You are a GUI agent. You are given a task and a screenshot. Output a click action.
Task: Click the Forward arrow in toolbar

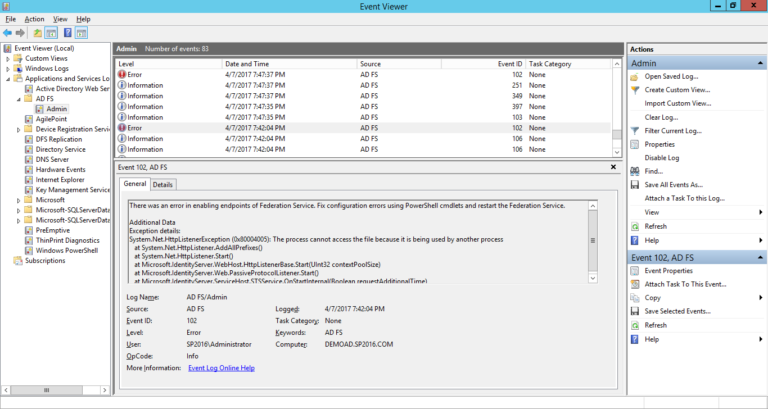coord(20,33)
